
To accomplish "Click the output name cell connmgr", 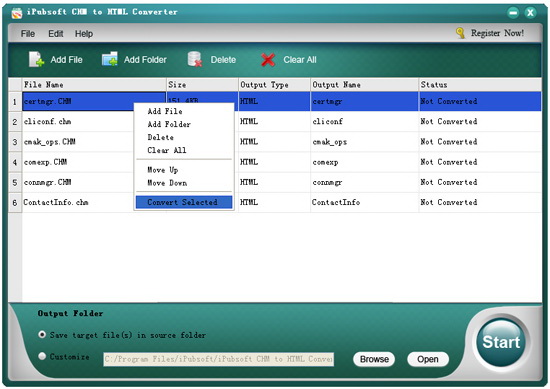I will point(364,182).
